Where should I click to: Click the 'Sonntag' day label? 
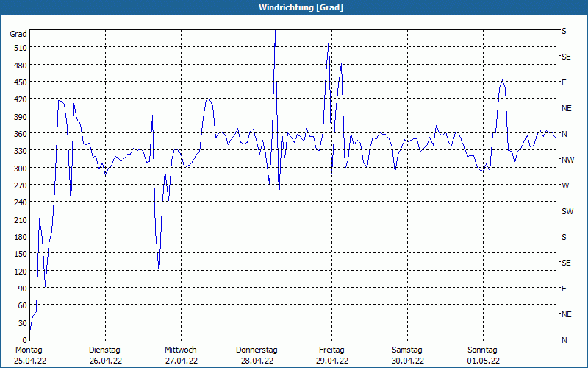click(482, 350)
